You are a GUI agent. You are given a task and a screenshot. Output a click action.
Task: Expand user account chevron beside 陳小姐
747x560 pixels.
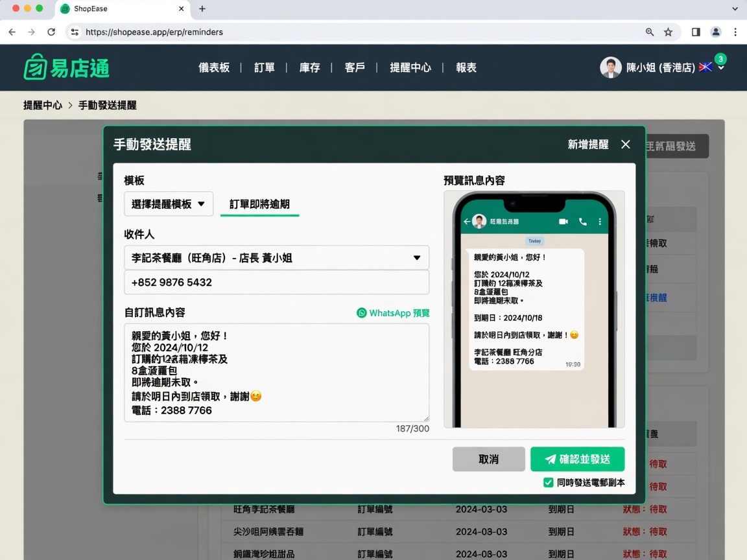(721, 69)
